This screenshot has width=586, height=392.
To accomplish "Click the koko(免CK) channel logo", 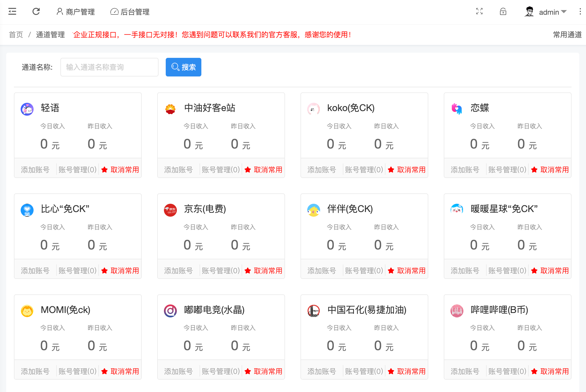I will coord(314,109).
